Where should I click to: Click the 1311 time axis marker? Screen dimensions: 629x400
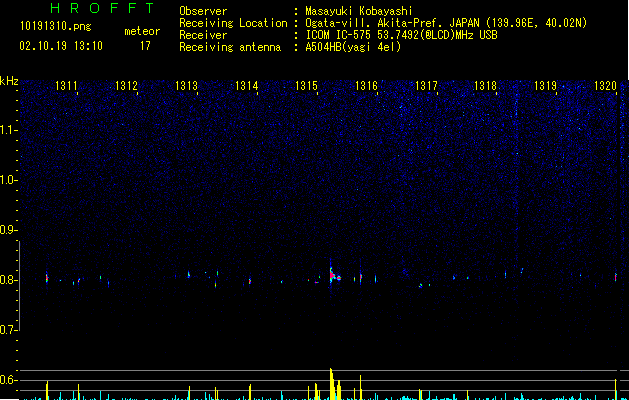tap(66, 86)
